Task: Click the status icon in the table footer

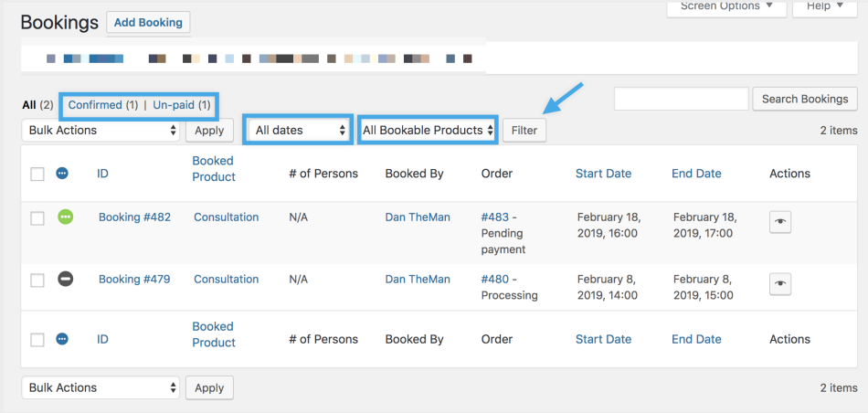Action: [x=62, y=339]
